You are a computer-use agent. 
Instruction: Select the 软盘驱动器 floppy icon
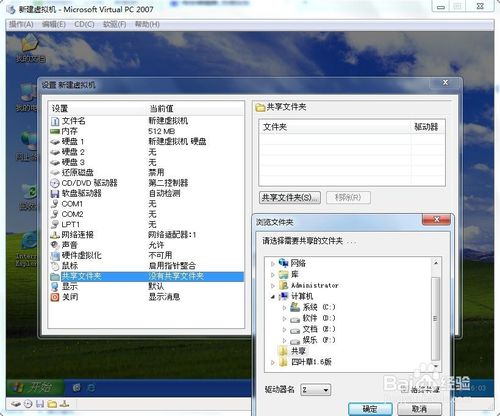pos(55,194)
